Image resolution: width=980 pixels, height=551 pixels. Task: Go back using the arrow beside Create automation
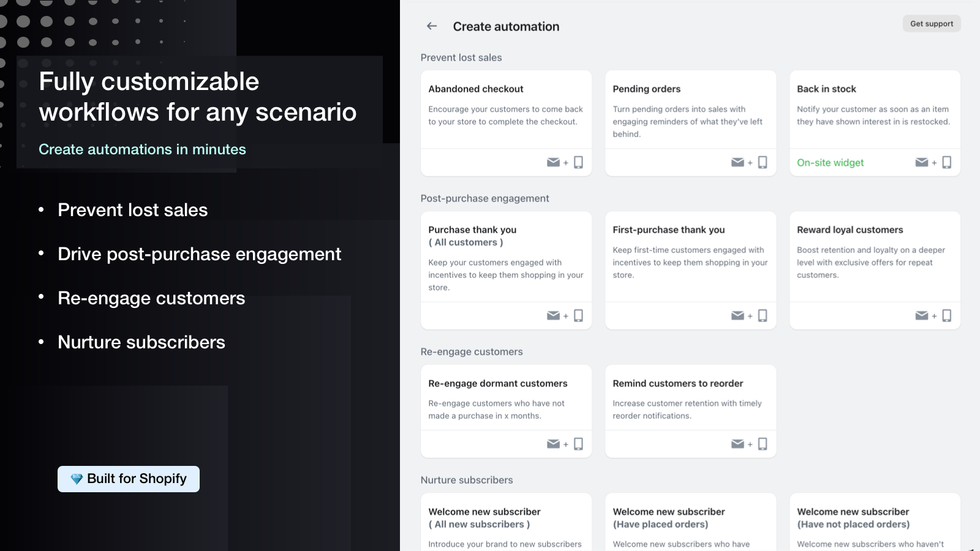pyautogui.click(x=432, y=26)
